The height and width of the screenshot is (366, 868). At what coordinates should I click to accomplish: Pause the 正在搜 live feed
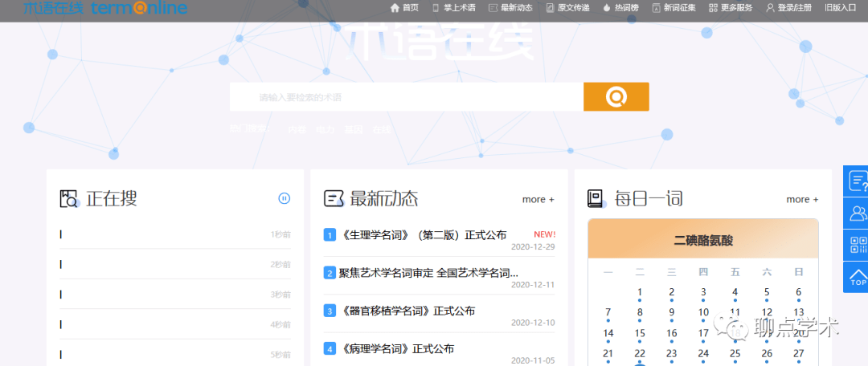[x=284, y=198]
